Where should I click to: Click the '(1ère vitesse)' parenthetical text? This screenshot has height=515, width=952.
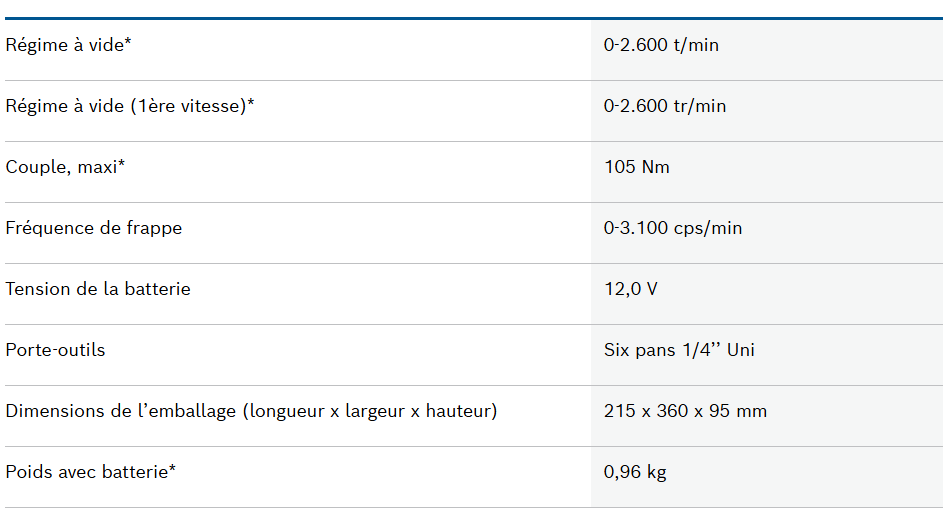coord(188,106)
